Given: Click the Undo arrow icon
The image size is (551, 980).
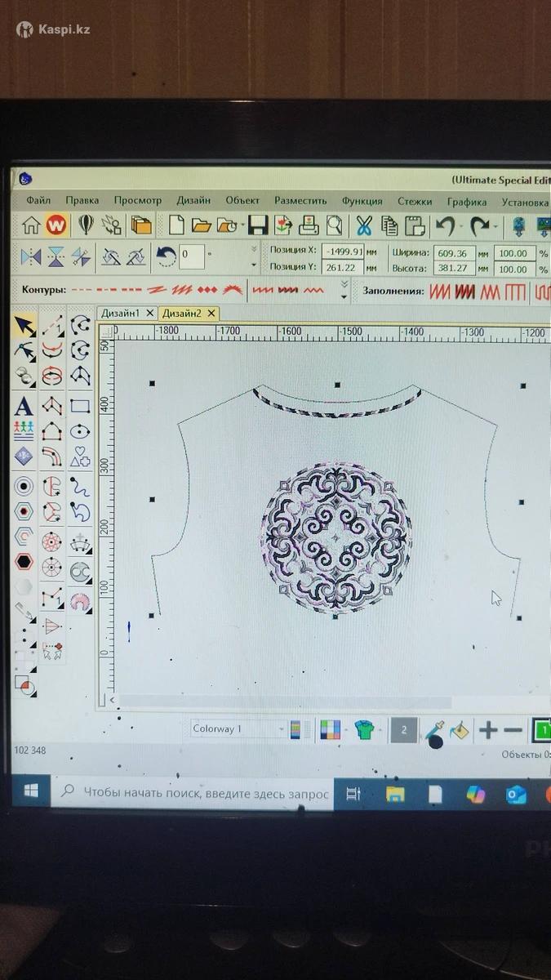Looking at the screenshot, I should [x=445, y=225].
